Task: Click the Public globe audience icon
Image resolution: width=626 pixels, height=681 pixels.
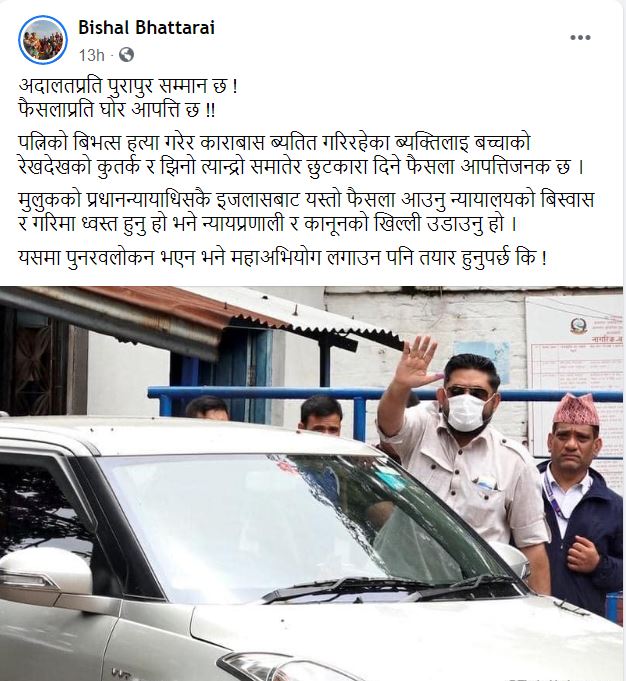Action: pos(126,55)
